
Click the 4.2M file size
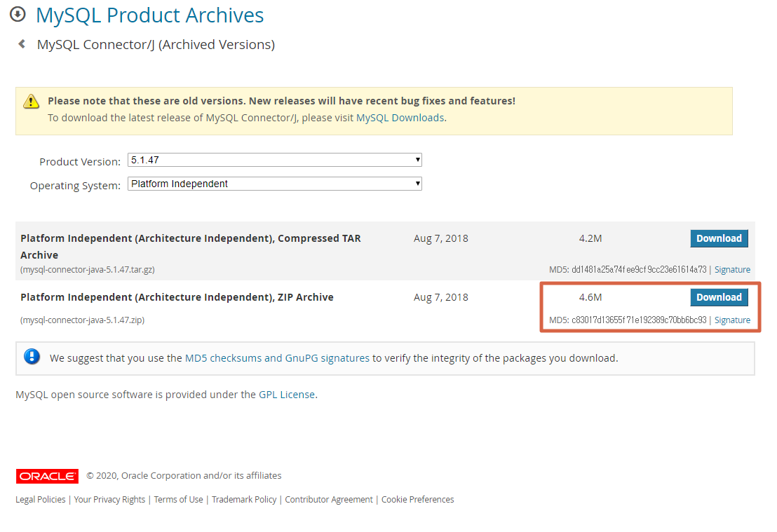point(590,238)
